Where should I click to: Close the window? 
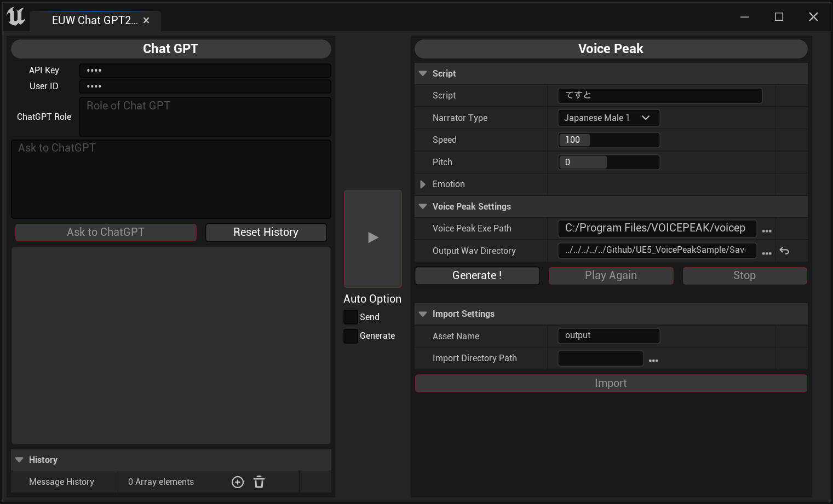pos(813,17)
